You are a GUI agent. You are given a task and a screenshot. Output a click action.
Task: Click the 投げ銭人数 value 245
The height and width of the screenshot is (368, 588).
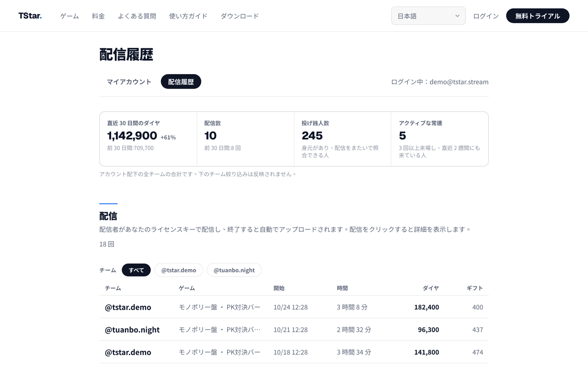[312, 136]
